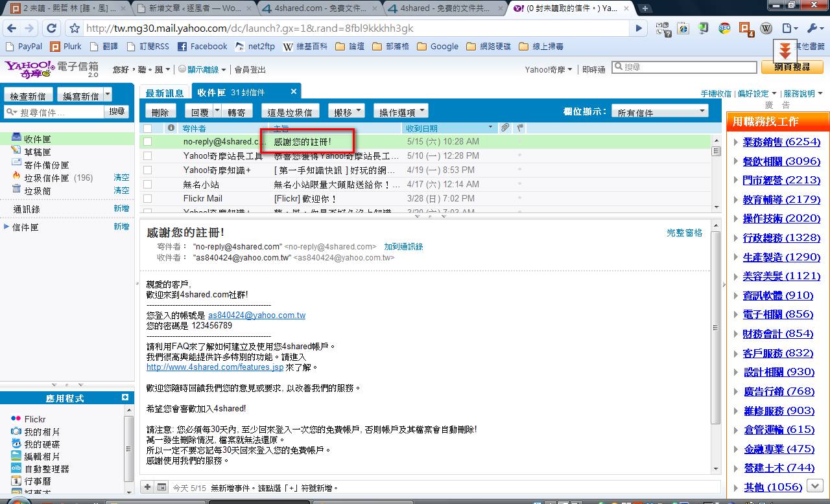Open the Chrome page menu icon
The image size is (830, 504).
click(x=789, y=29)
